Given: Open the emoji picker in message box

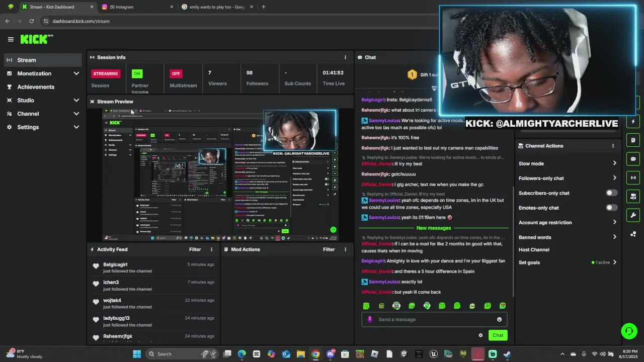Looking at the screenshot, I should pos(499,319).
